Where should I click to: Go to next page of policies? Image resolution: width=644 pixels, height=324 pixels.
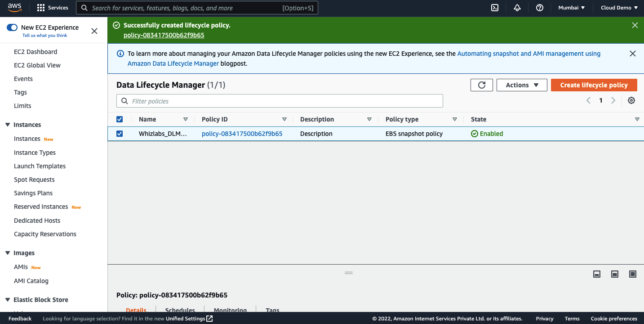(x=613, y=100)
